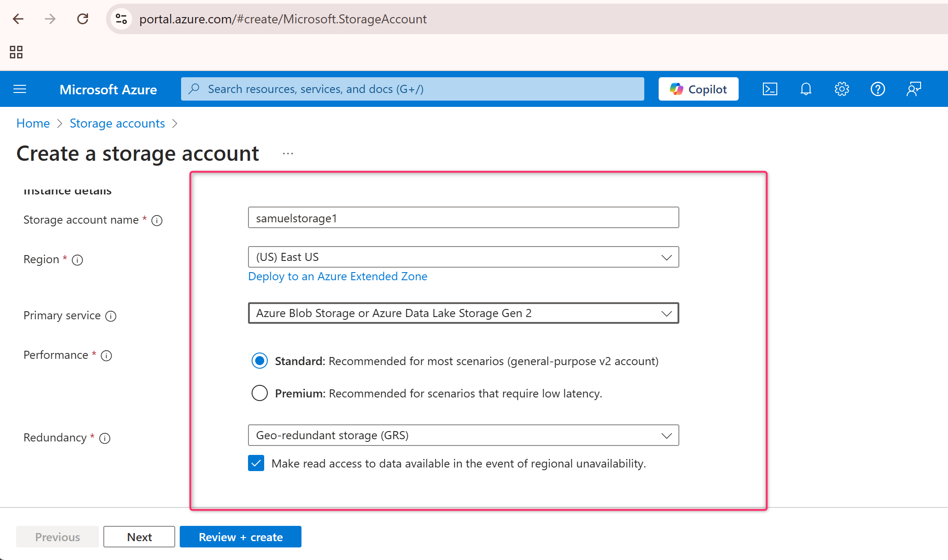The height and width of the screenshot is (560, 948).
Task: Open the Primary service dropdown
Action: (x=463, y=313)
